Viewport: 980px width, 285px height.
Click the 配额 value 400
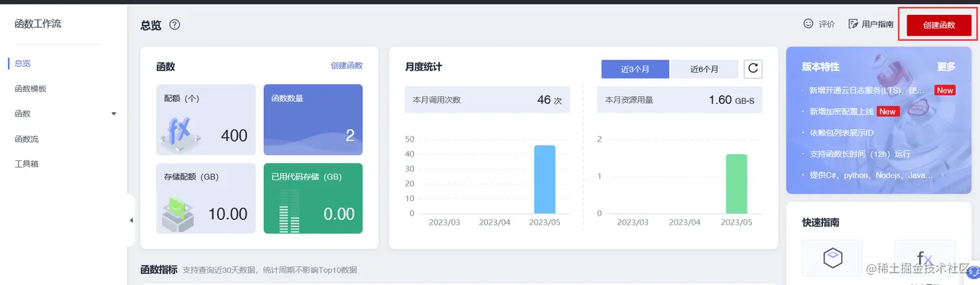click(234, 136)
